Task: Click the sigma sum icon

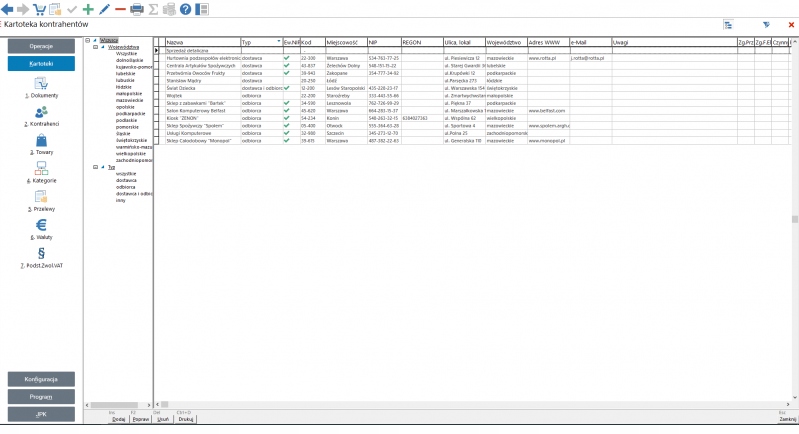Action: 153,9
